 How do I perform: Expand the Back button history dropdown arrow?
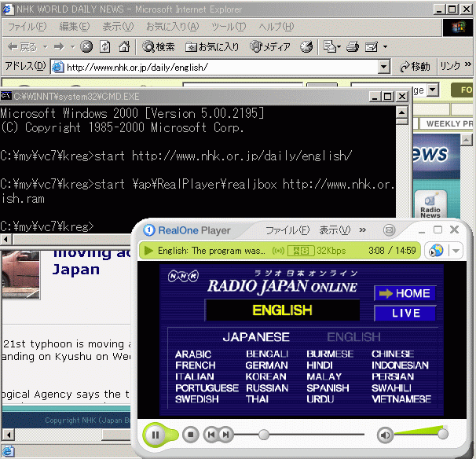(x=46, y=47)
